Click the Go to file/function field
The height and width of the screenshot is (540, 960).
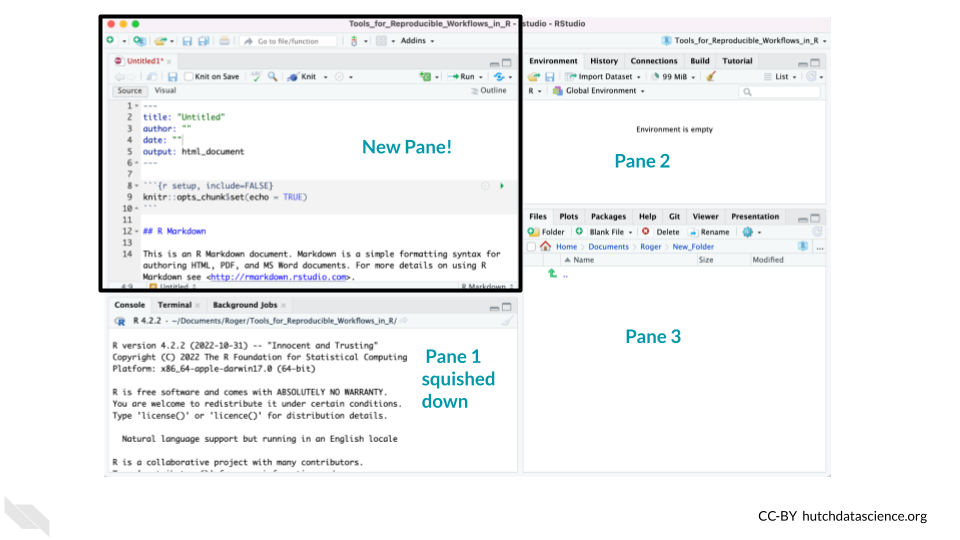click(289, 41)
